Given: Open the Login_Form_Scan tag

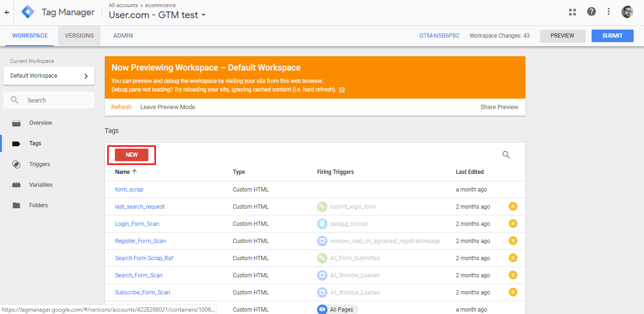Looking at the screenshot, I should point(137,224).
